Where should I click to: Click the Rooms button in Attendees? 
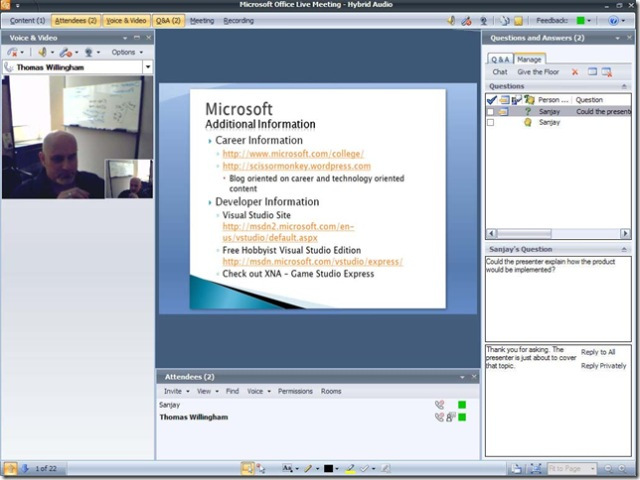click(x=331, y=391)
